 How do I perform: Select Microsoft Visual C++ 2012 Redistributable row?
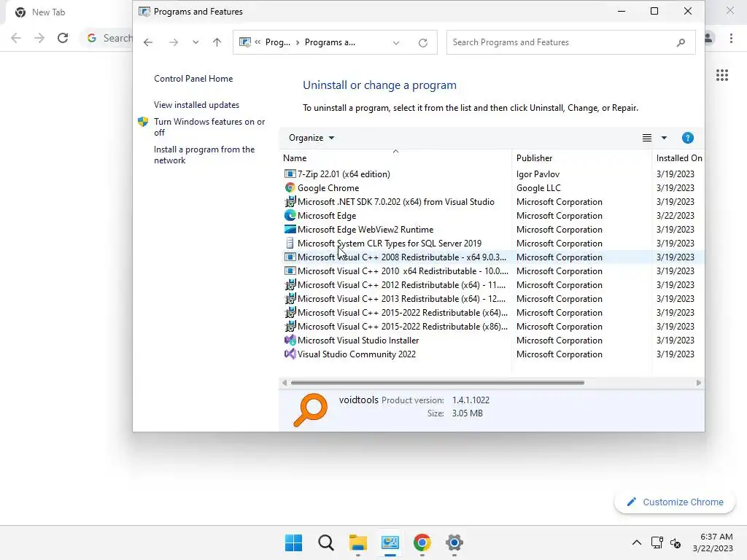[x=493, y=285]
